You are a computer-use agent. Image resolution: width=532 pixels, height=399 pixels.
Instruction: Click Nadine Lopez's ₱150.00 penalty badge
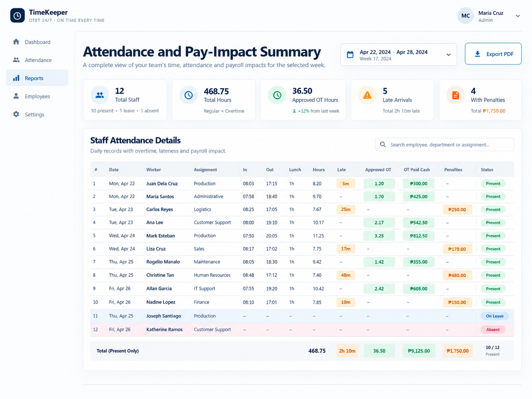pyautogui.click(x=457, y=302)
